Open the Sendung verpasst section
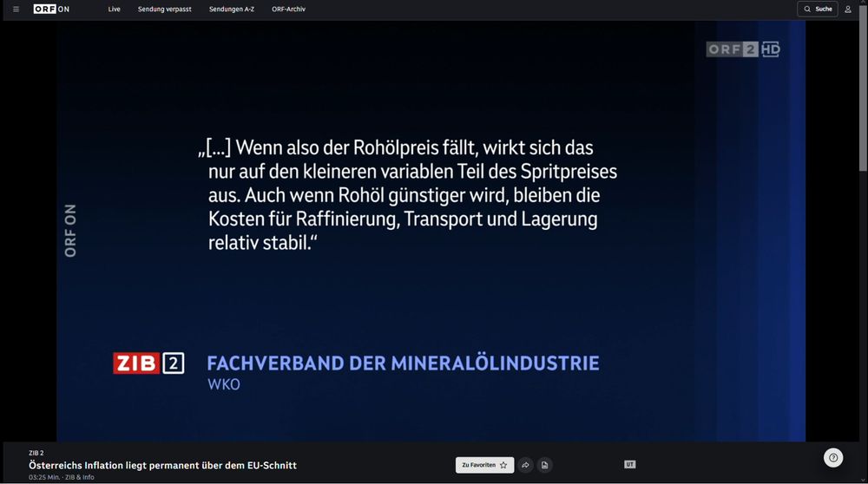Screen dimensions: 868x484 164,9
